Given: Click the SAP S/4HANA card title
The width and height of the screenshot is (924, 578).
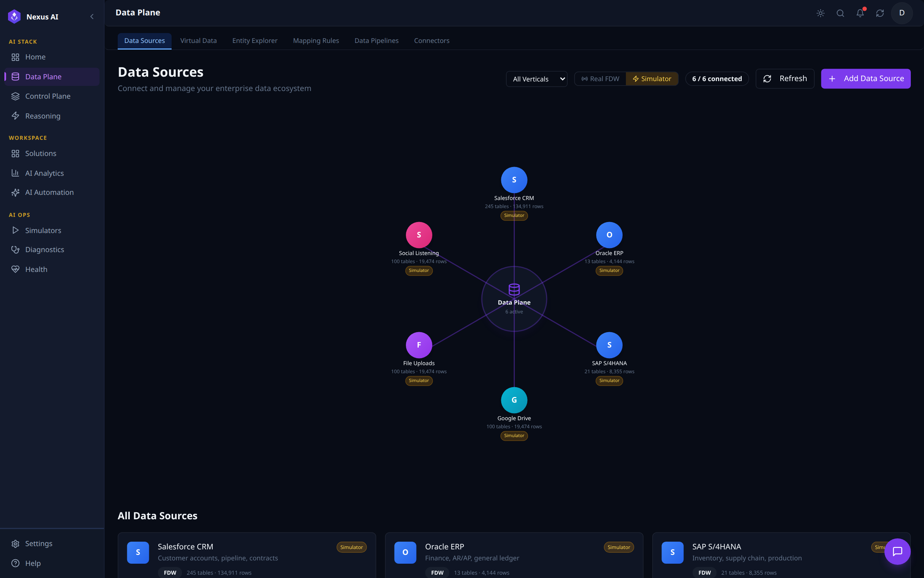Looking at the screenshot, I should (x=717, y=547).
